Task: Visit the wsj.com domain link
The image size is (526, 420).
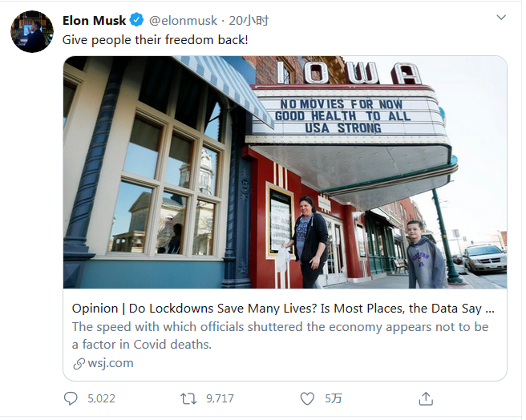Action: point(111,363)
